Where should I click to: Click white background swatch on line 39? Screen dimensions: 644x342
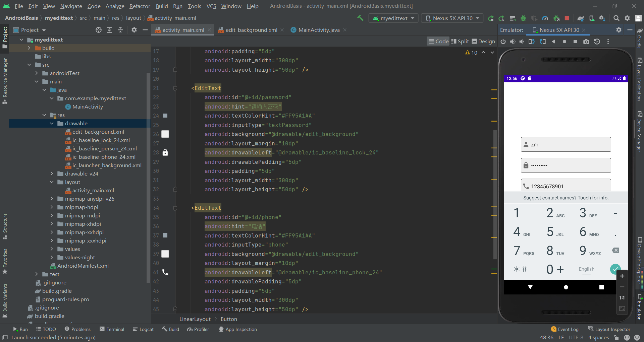coord(165,254)
